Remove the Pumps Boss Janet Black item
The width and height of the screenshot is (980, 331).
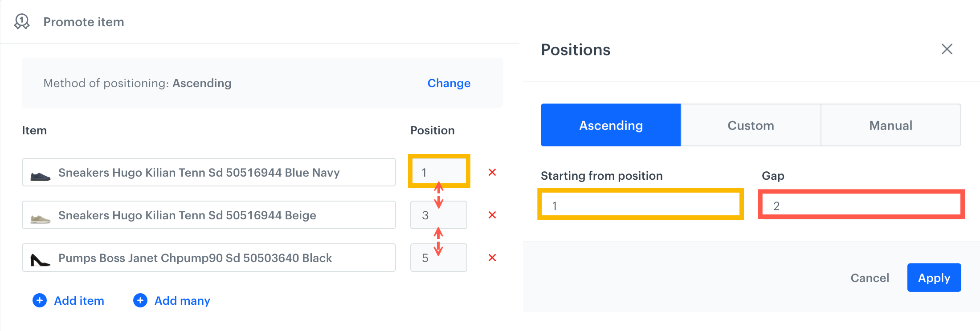coord(492,258)
